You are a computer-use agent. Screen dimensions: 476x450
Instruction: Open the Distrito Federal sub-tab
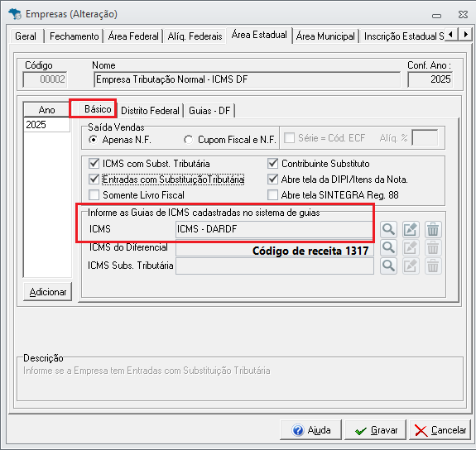pos(151,111)
